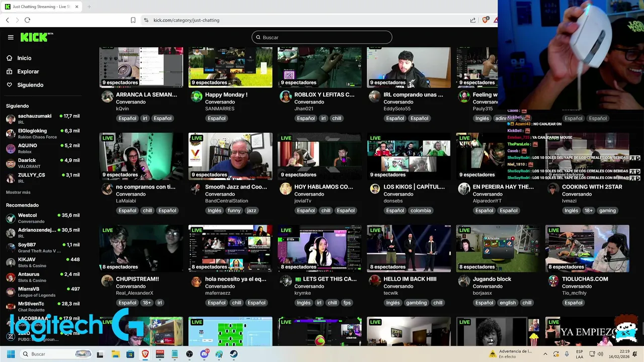Open recommended channel KIKJAV
The image size is (644, 362).
click(43, 262)
